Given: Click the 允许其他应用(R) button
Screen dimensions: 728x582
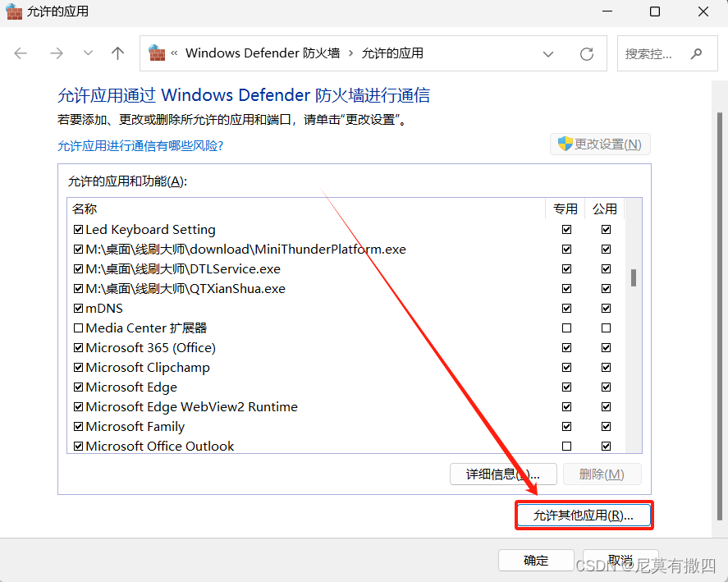Looking at the screenshot, I should [x=584, y=516].
